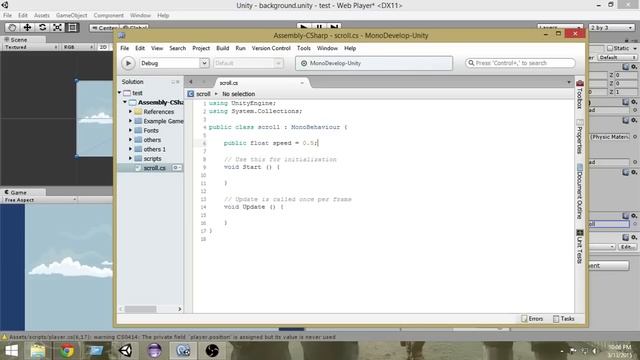Toggle the Tasks pad button
This screenshot has height=360, width=640.
pyautogui.click(x=564, y=319)
